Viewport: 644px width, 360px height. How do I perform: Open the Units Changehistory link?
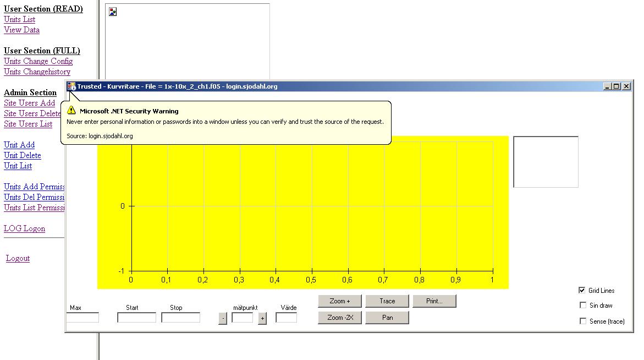point(37,72)
